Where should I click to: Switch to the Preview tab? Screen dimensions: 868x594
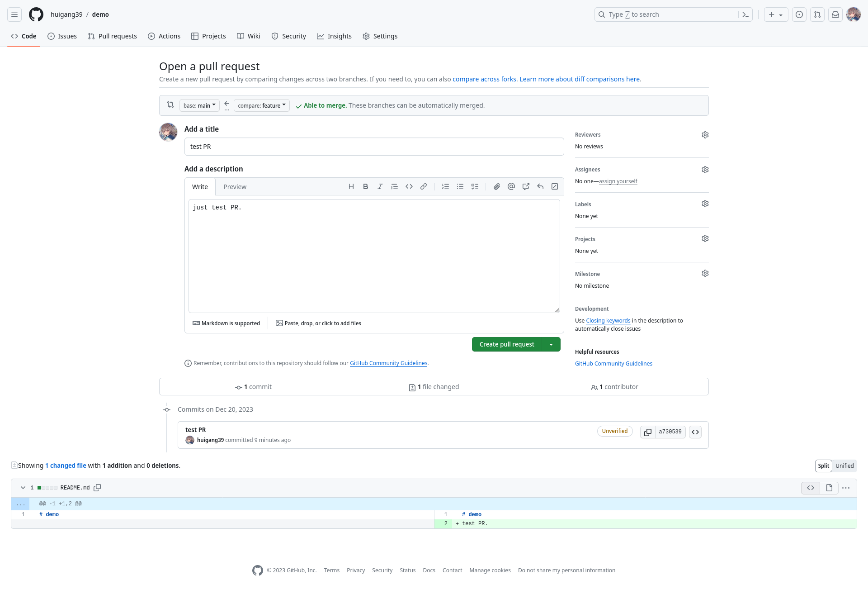tap(235, 187)
